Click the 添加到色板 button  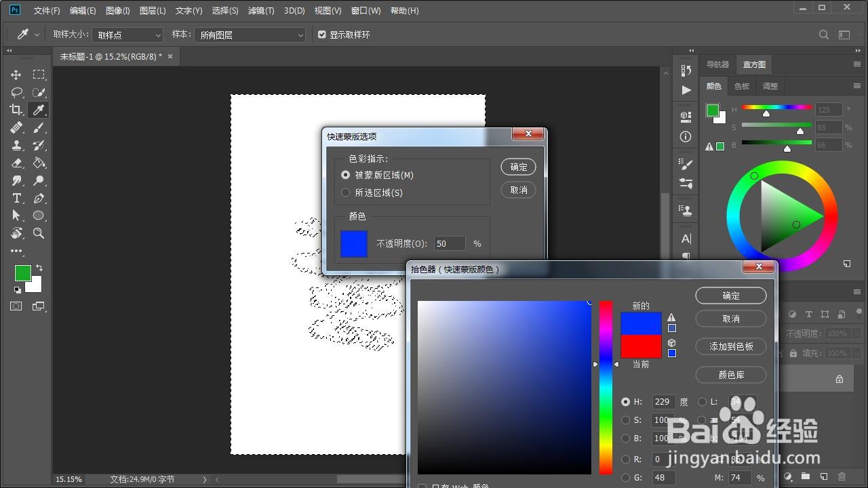[x=730, y=346]
